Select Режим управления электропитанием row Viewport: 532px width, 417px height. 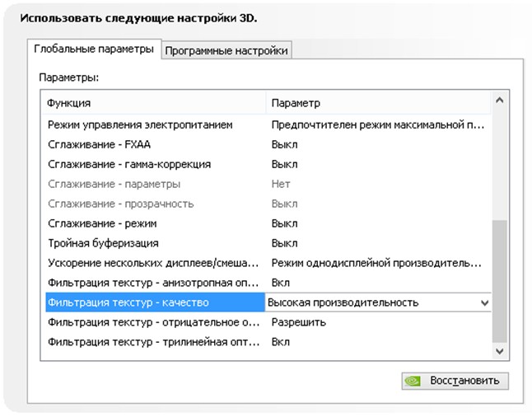click(x=140, y=124)
